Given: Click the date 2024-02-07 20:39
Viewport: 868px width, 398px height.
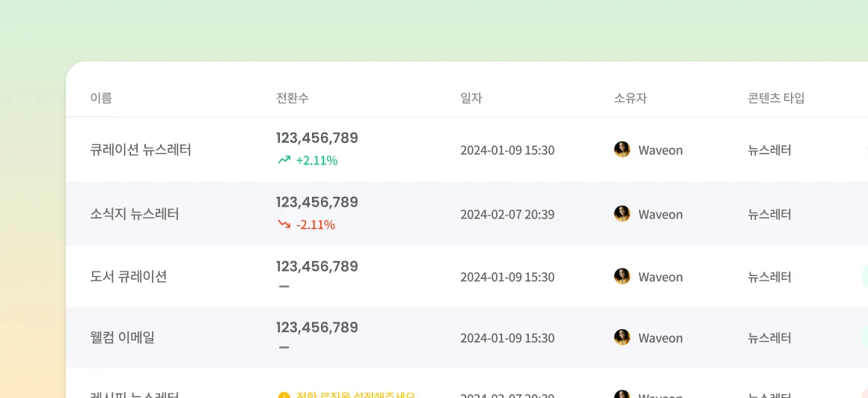Looking at the screenshot, I should pos(507,214).
